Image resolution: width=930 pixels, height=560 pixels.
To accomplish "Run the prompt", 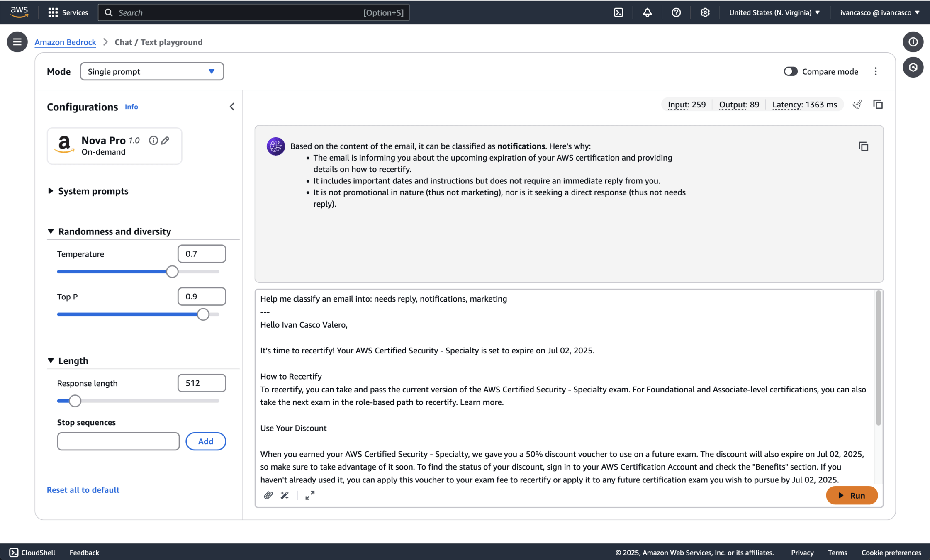I will click(x=852, y=495).
